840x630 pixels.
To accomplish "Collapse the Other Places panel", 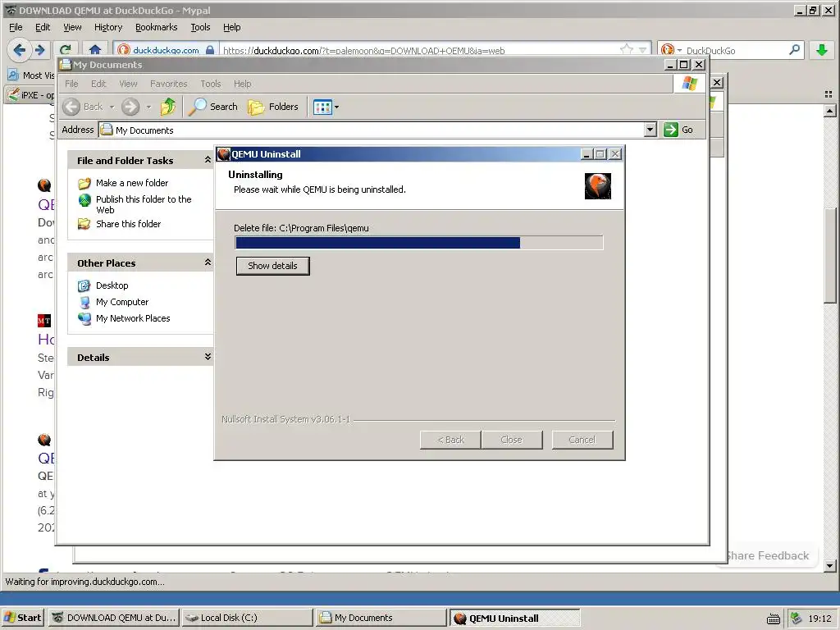I will click(x=208, y=262).
